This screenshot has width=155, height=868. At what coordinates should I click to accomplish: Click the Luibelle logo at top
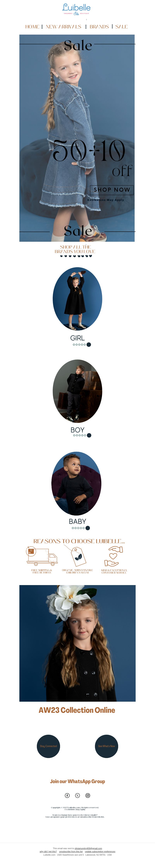coord(76,10)
